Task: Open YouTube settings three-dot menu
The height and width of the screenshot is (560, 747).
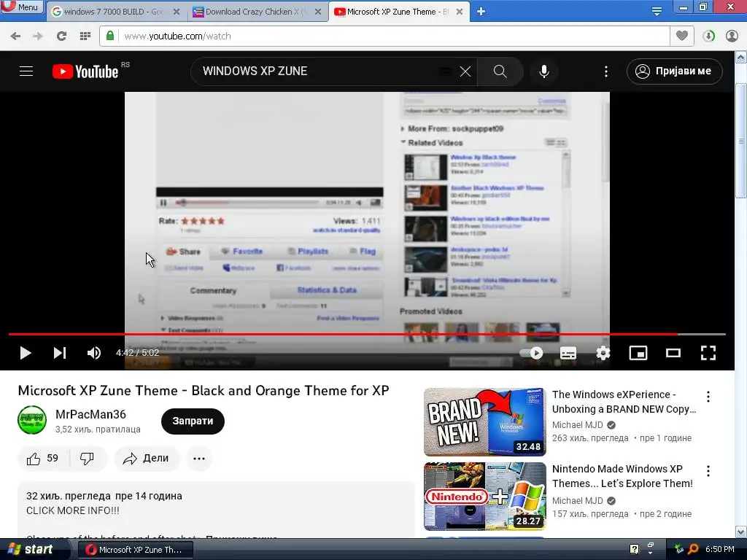Action: click(x=606, y=71)
